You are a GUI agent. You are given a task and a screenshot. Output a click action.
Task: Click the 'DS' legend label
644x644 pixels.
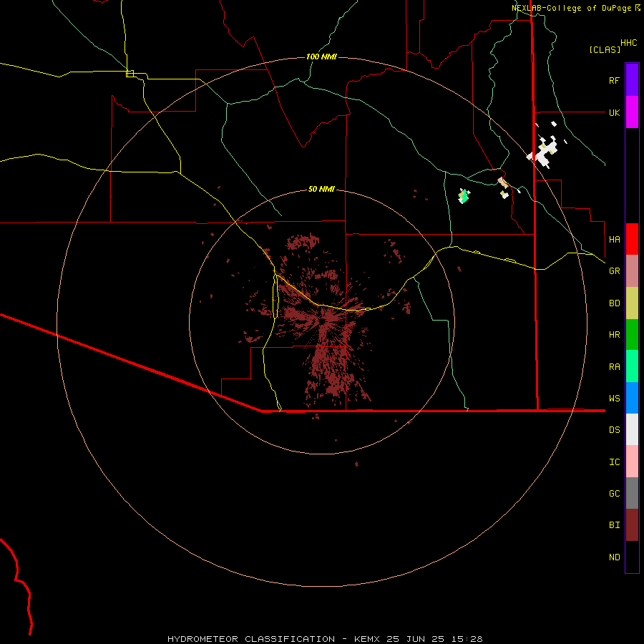click(x=614, y=430)
